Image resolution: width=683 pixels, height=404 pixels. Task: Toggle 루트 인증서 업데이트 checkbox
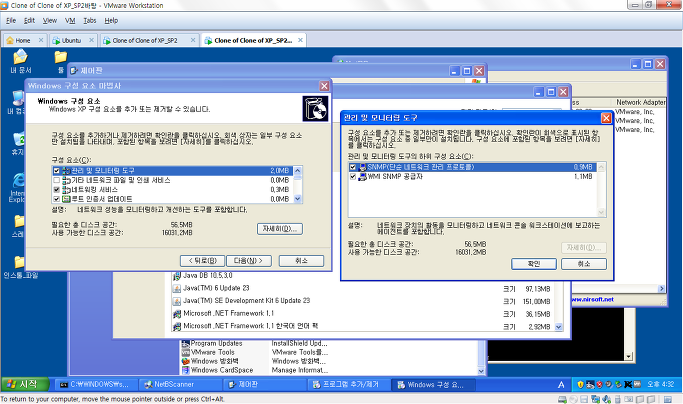pos(56,199)
